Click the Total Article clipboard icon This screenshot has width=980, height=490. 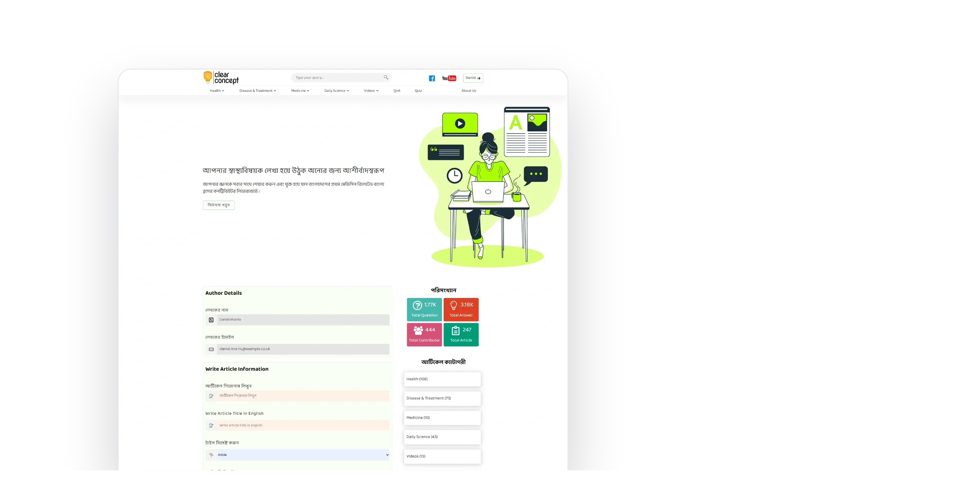pos(455,330)
